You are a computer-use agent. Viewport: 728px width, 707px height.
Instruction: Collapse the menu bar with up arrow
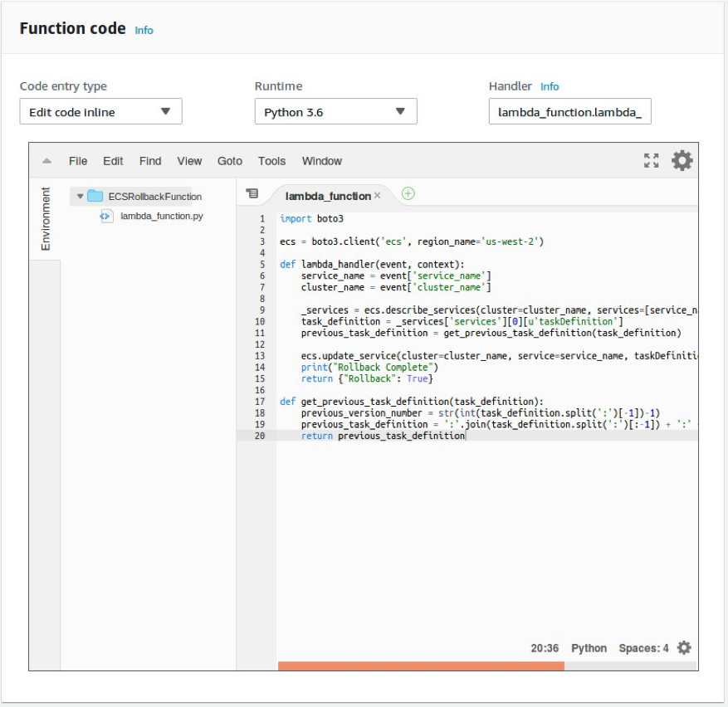[46, 161]
